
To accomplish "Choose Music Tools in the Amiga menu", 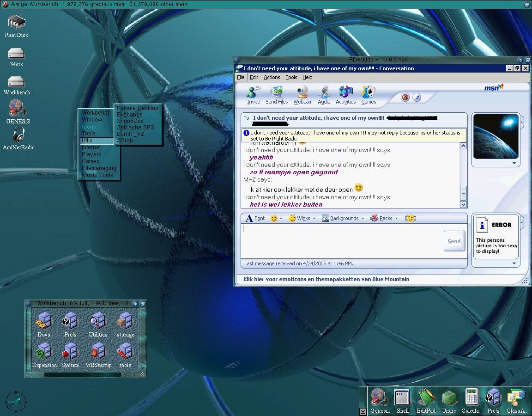I will pyautogui.click(x=97, y=175).
